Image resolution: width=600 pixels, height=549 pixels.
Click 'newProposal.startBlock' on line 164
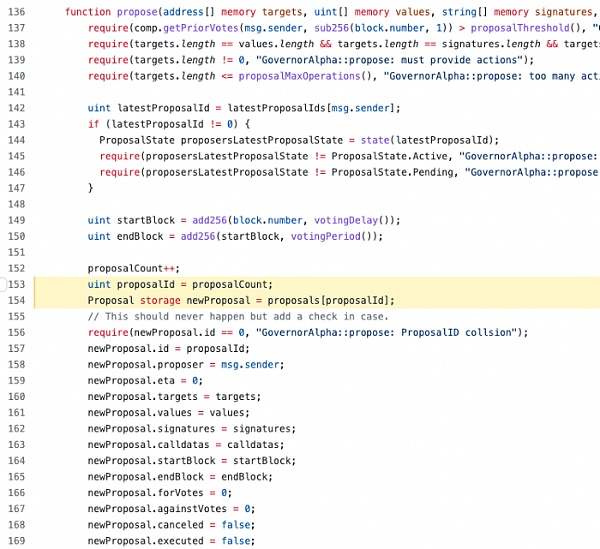pos(151,461)
